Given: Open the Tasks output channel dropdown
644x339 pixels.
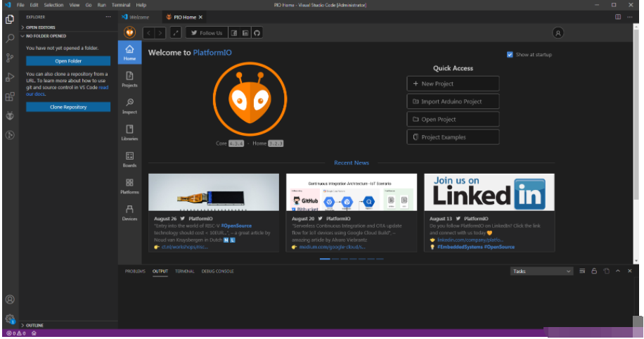Looking at the screenshot, I should tap(542, 271).
